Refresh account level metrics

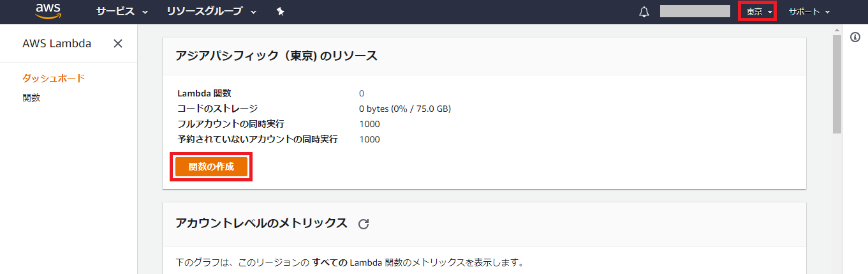tap(364, 224)
